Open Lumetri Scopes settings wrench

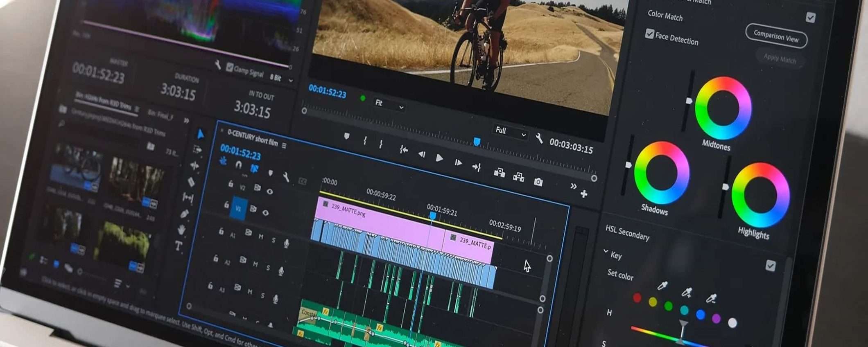click(x=218, y=65)
